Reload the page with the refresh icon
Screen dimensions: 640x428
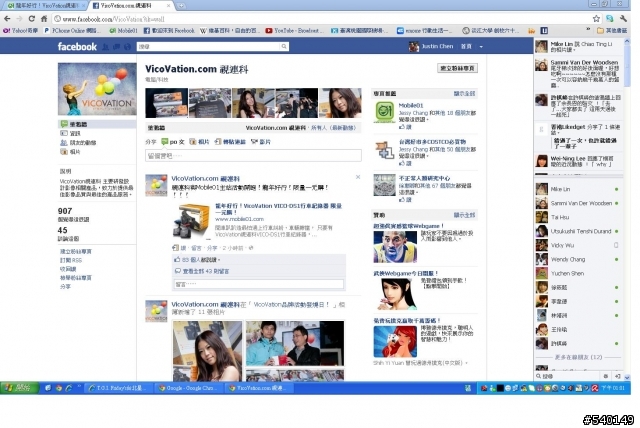(31, 19)
